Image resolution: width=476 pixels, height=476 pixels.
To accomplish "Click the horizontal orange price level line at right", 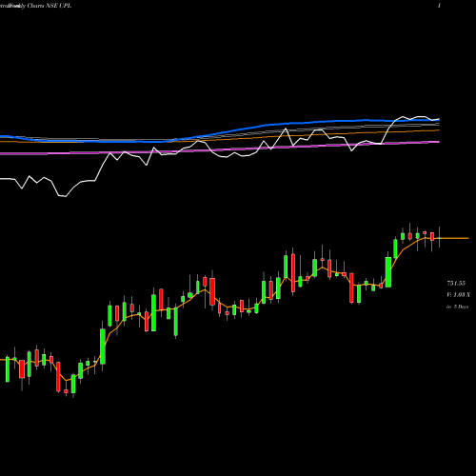I will [454, 238].
